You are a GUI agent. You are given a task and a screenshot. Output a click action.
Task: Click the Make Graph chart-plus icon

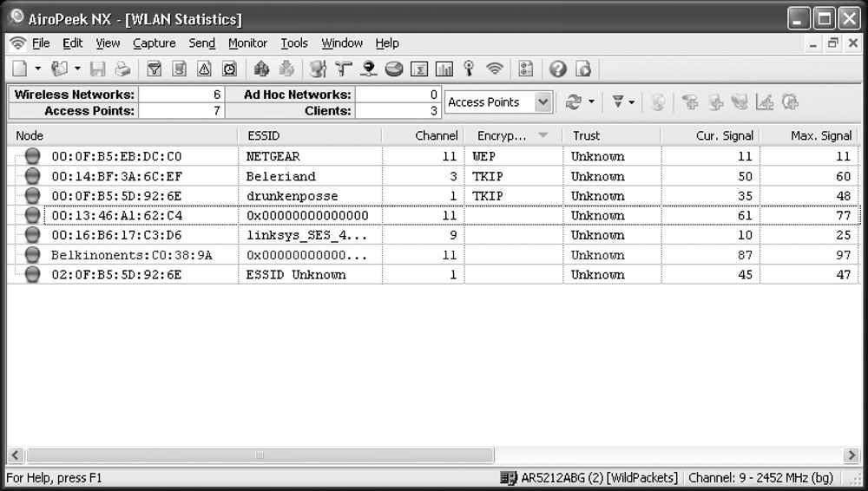(x=765, y=102)
